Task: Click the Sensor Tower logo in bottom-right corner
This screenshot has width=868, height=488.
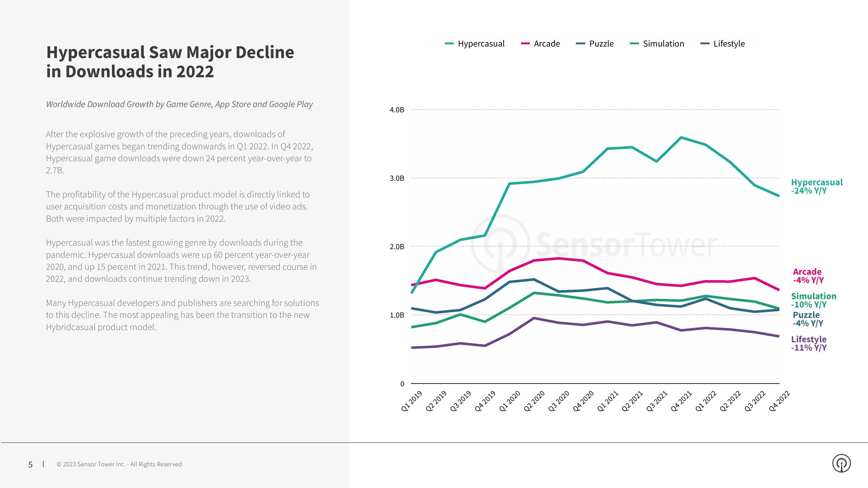Action: pyautogui.click(x=841, y=463)
